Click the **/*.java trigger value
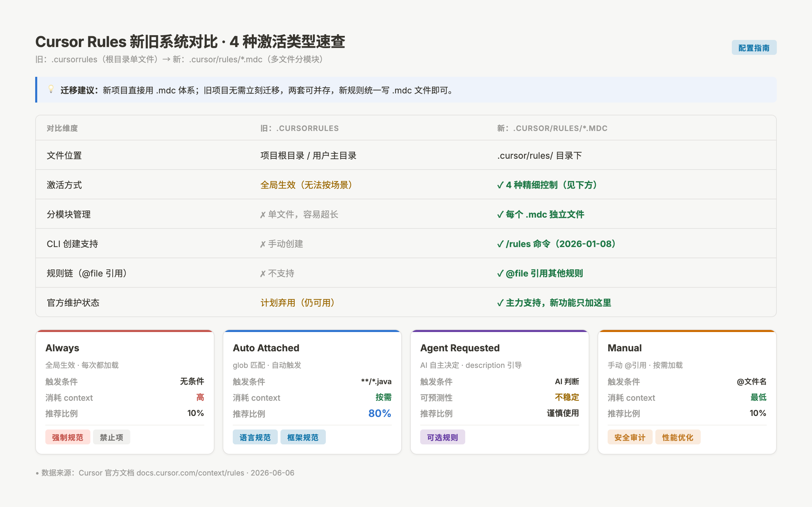 pyautogui.click(x=376, y=381)
